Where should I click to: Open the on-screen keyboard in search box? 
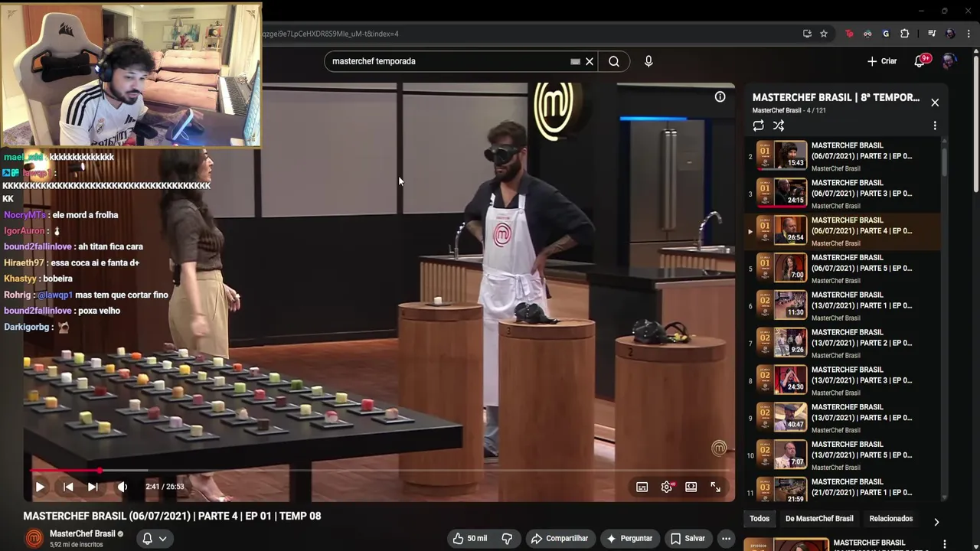click(x=575, y=61)
